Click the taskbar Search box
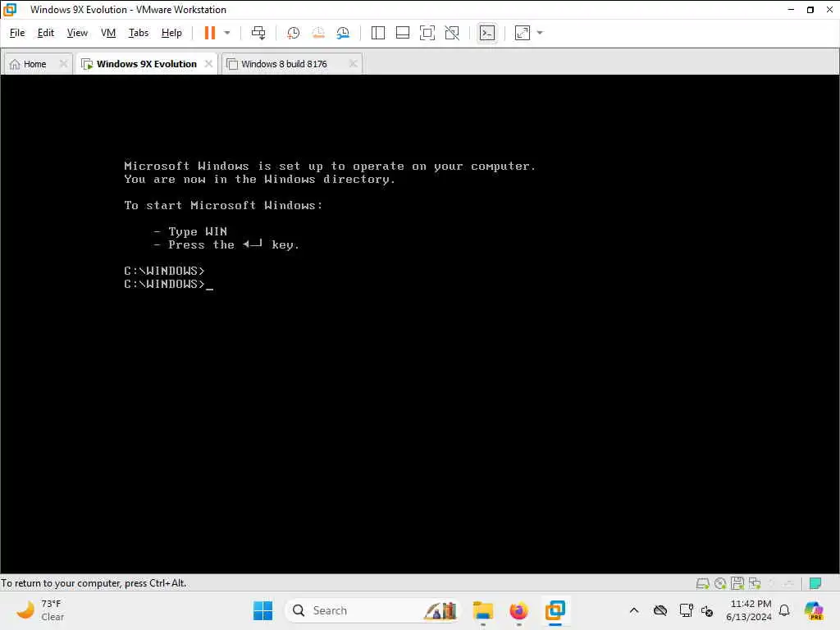 [372, 610]
